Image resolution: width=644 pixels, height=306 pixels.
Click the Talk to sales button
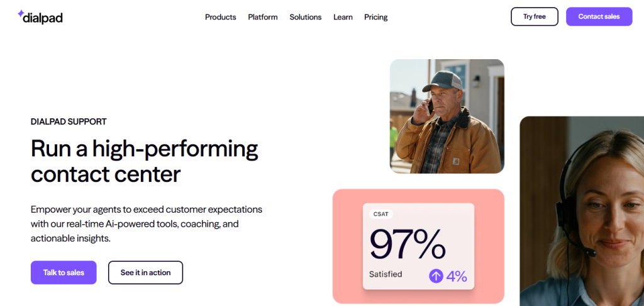click(x=64, y=273)
